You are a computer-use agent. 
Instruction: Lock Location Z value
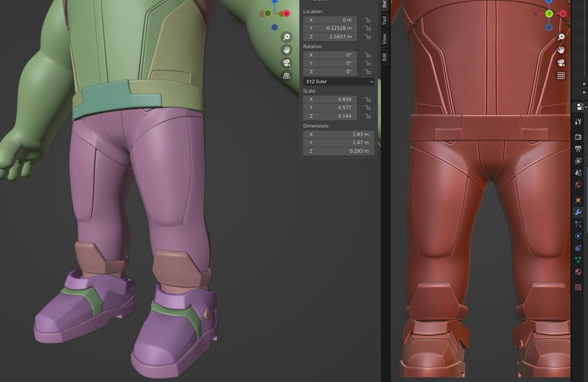point(367,37)
